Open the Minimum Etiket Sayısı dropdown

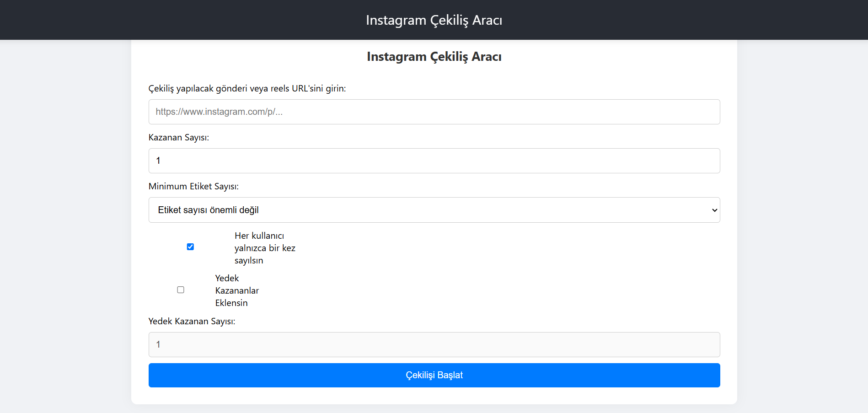[434, 210]
